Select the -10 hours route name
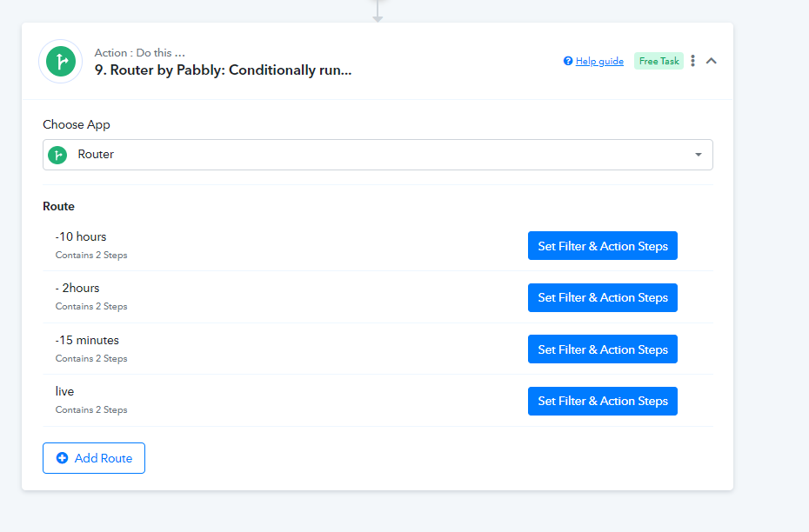This screenshot has width=809, height=532. (81, 236)
